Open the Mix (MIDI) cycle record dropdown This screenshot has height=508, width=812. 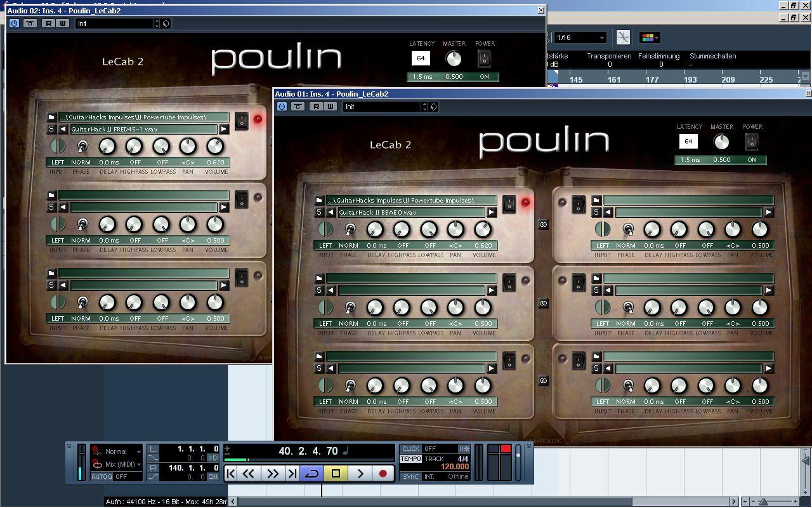pos(116,464)
